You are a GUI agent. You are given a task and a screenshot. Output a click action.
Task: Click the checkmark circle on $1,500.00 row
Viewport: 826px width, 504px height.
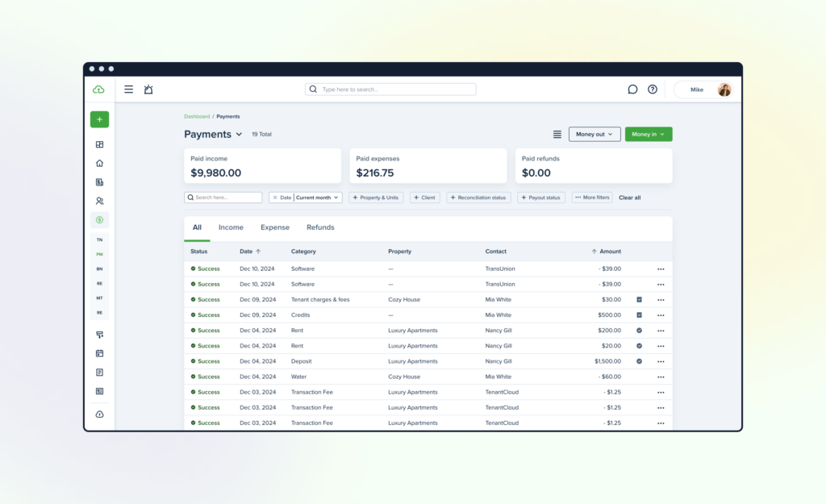[639, 361]
